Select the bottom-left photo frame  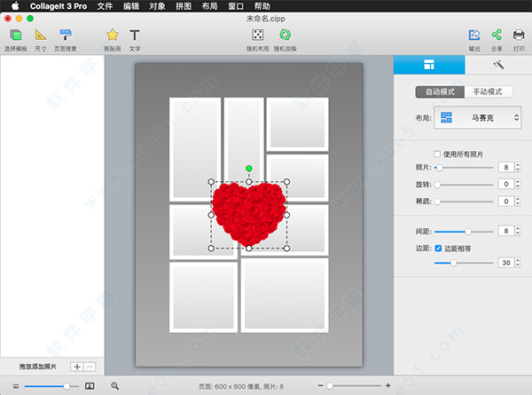pos(204,296)
